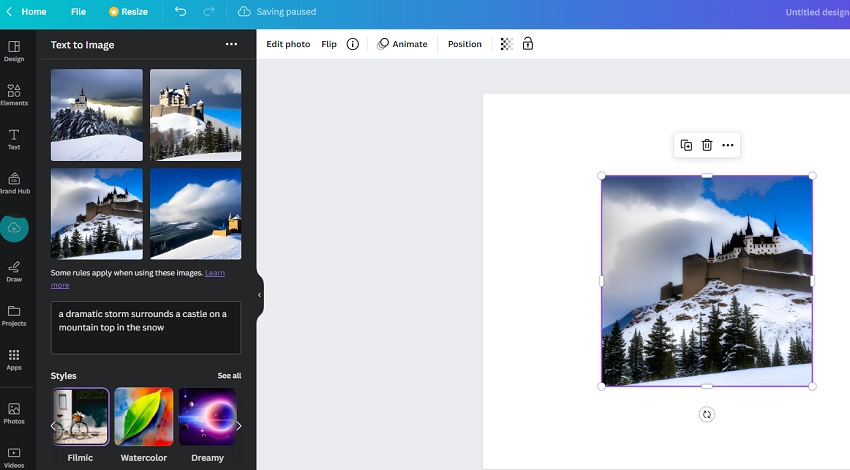Show previous styles with left arrow

53,426
